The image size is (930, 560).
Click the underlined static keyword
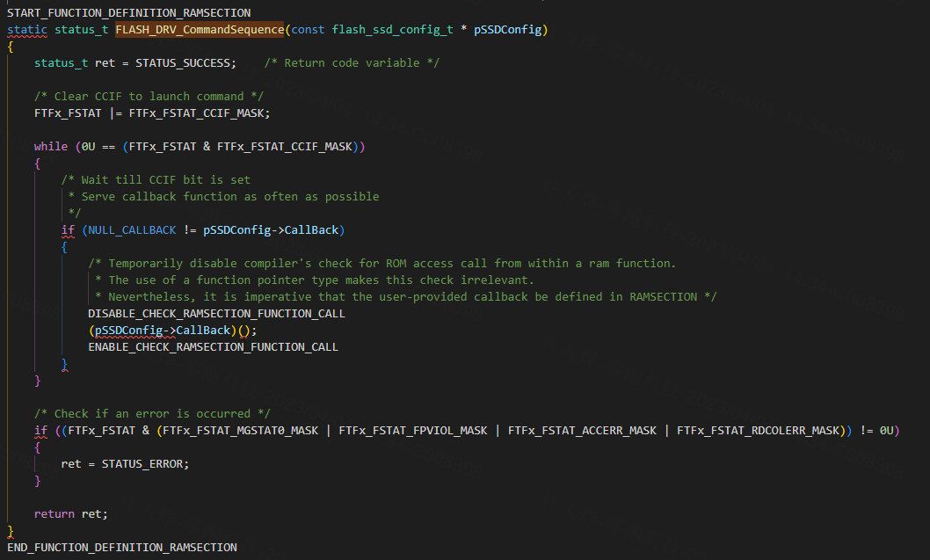click(26, 29)
